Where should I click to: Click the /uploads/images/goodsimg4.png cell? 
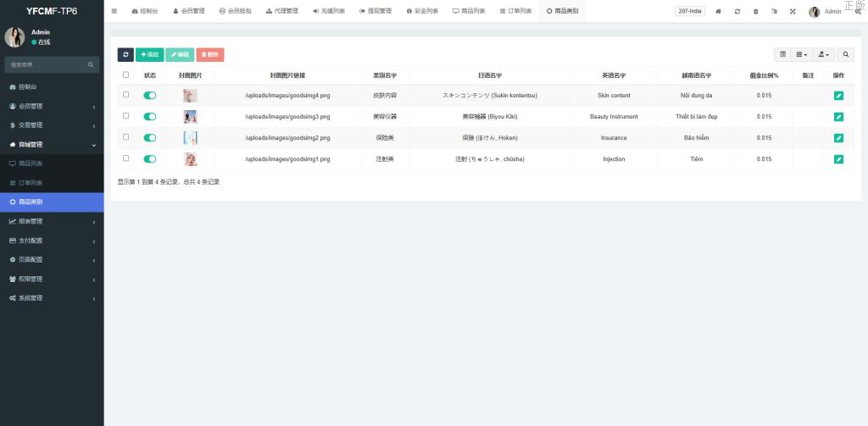coord(288,96)
